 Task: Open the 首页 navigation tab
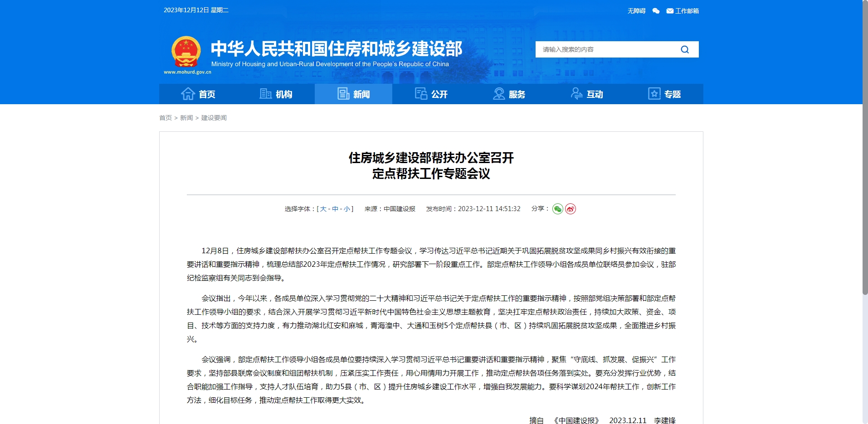(198, 94)
